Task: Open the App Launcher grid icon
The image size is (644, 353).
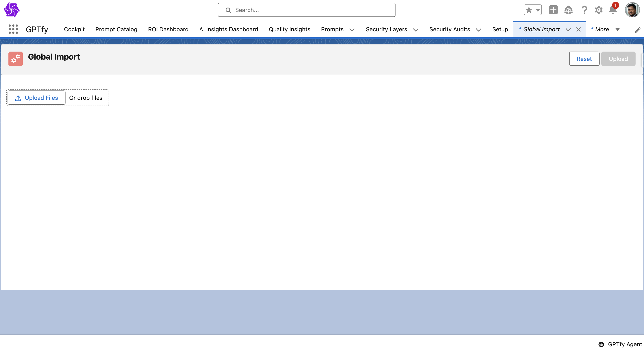Action: pyautogui.click(x=13, y=29)
